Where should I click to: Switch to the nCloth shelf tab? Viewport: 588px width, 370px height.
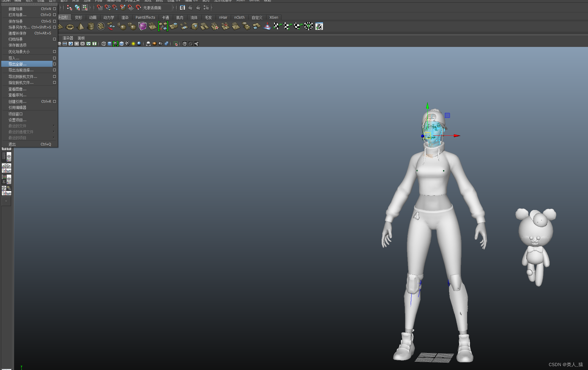tap(239, 18)
